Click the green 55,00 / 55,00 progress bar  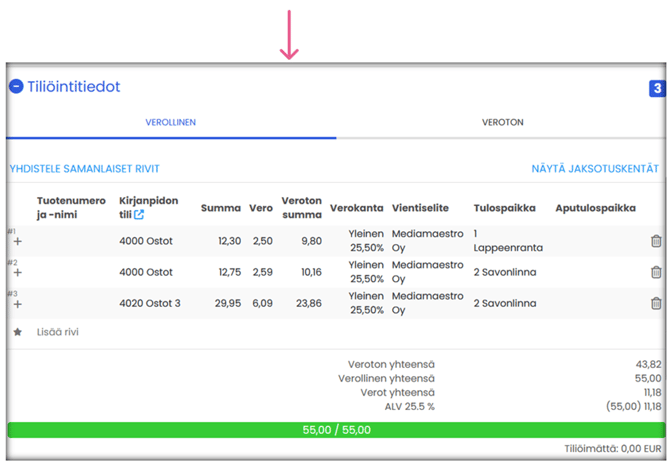tap(336, 430)
